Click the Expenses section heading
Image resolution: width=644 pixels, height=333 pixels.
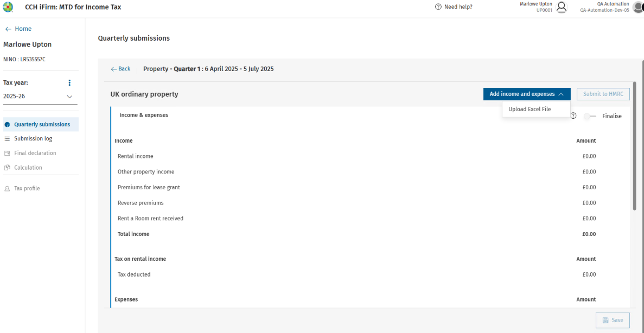(126, 299)
